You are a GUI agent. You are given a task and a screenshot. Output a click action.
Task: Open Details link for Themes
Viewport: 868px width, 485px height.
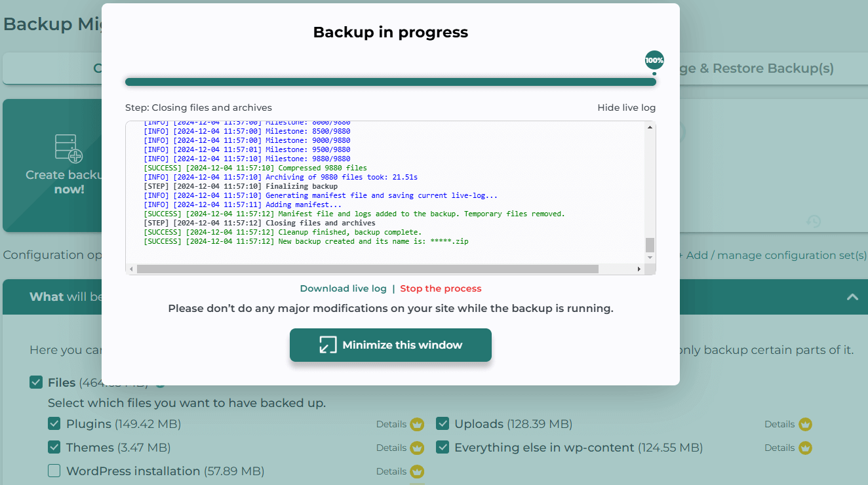coord(391,448)
